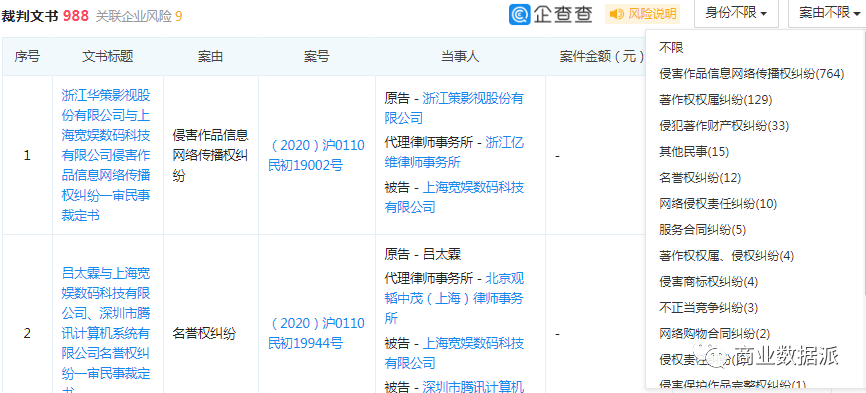Select 不限 in the case type list

671,48
